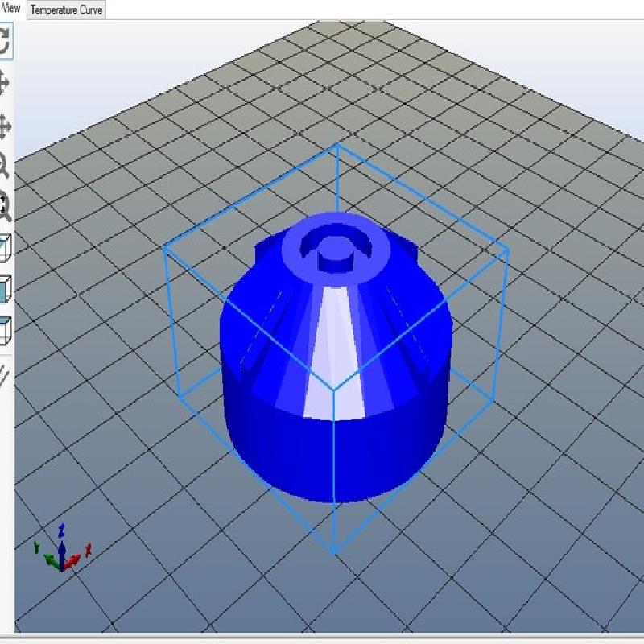Viewport: 644px width, 644px height.
Task: Select the blue 3D model on the bed
Action: click(336, 357)
